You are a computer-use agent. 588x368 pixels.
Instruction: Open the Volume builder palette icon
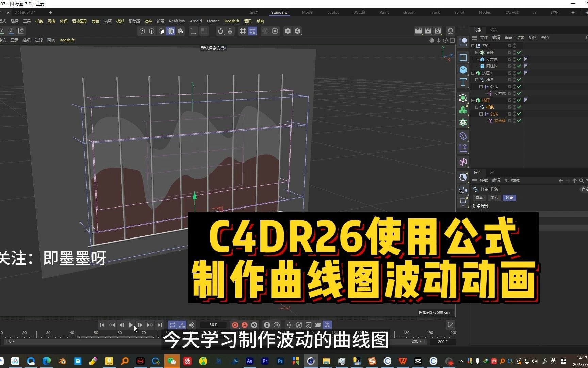(463, 110)
